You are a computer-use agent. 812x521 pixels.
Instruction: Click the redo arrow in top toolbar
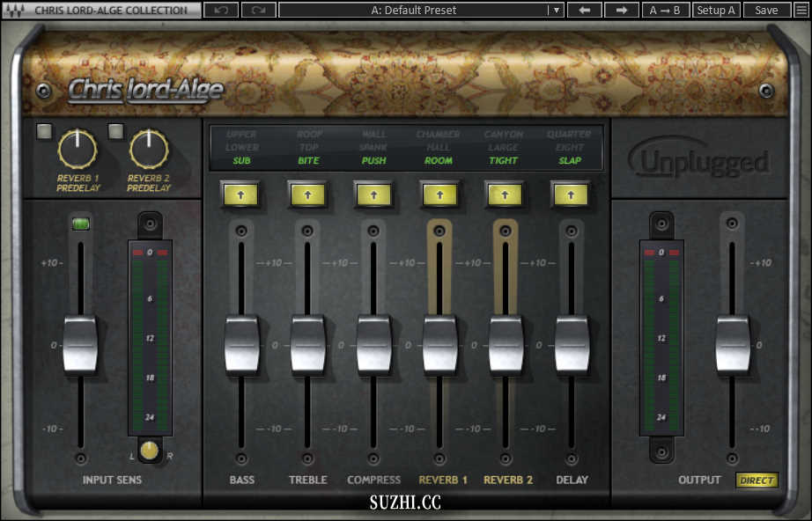[258, 11]
